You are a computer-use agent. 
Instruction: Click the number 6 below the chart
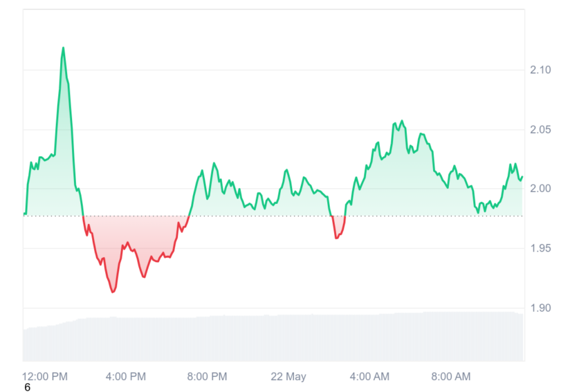coord(27,387)
